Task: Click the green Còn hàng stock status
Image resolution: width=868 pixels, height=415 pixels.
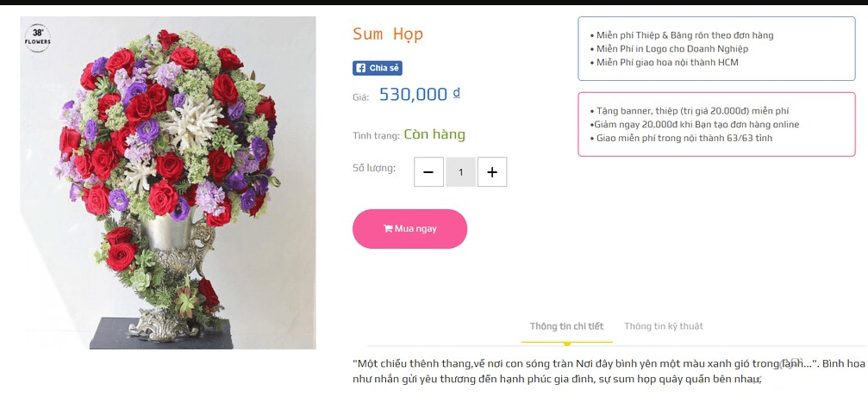Action: pyautogui.click(x=434, y=134)
